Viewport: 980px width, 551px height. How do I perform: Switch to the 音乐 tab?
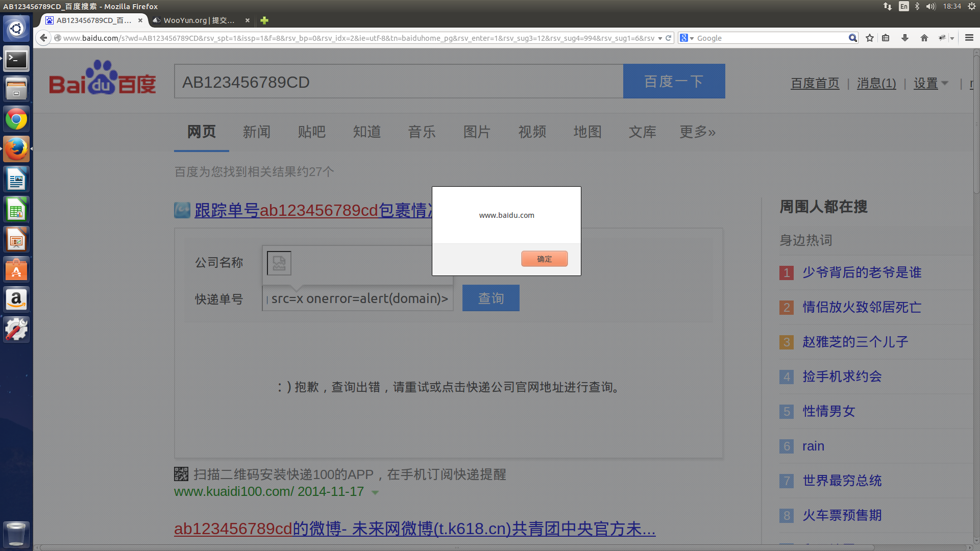pos(422,132)
